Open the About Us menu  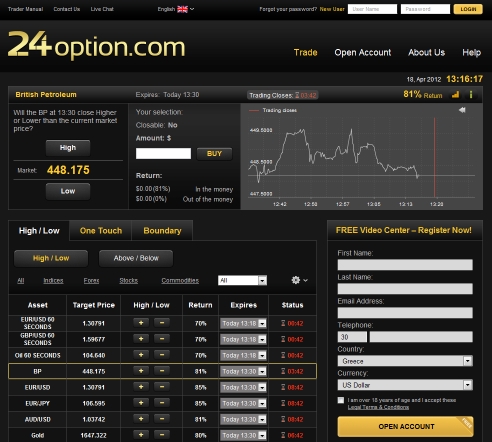coord(426,53)
